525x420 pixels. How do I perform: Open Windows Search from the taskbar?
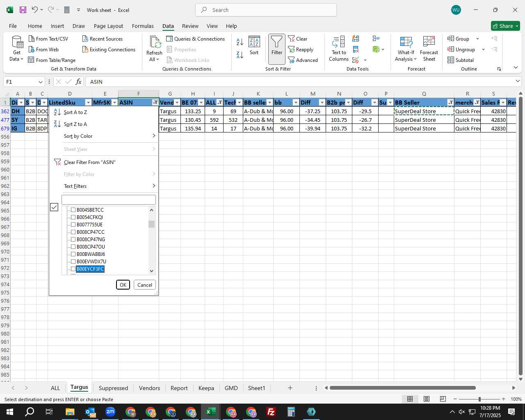click(x=30, y=412)
